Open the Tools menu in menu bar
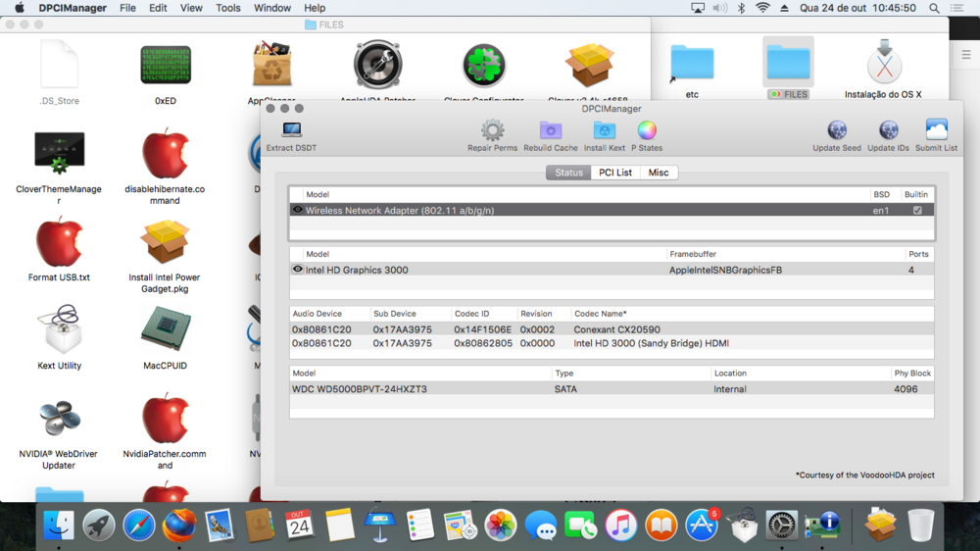980x551 pixels. tap(228, 8)
